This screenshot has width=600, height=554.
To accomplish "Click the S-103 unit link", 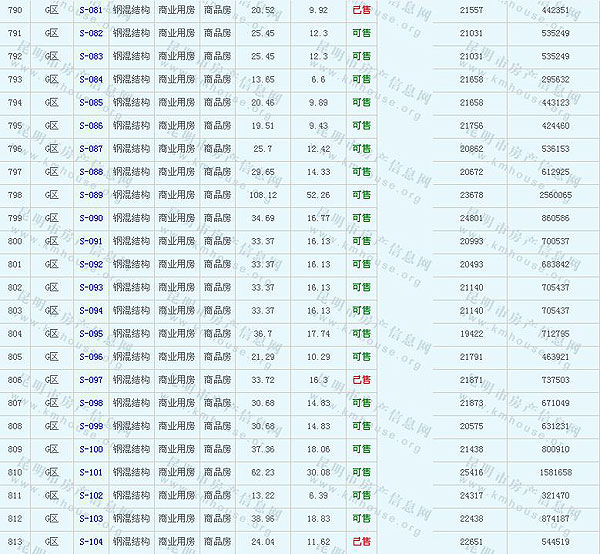I will tap(90, 519).
